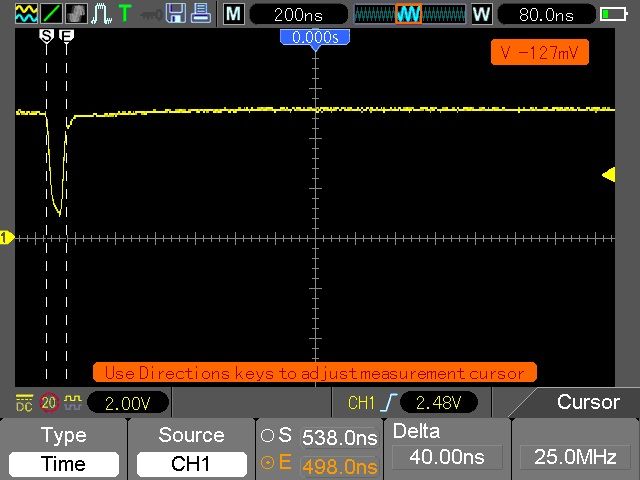
Task: Click the gray key lock icon
Action: (x=151, y=15)
